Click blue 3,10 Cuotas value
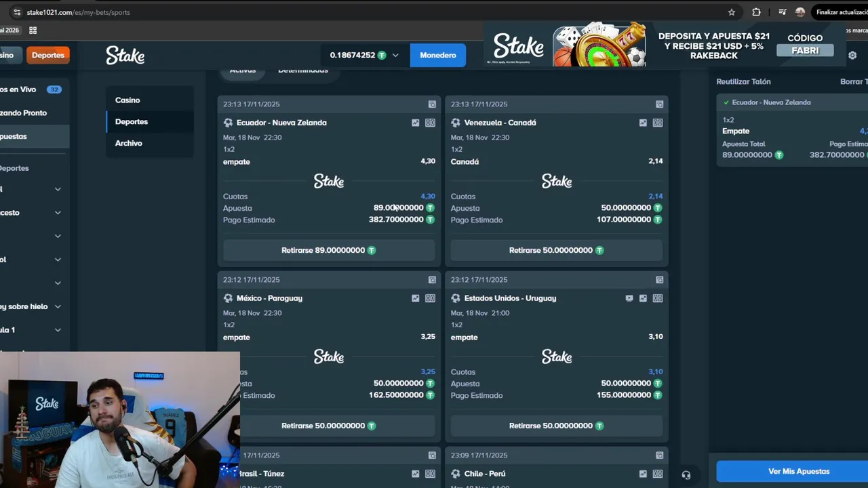The image size is (868, 488). 656,372
